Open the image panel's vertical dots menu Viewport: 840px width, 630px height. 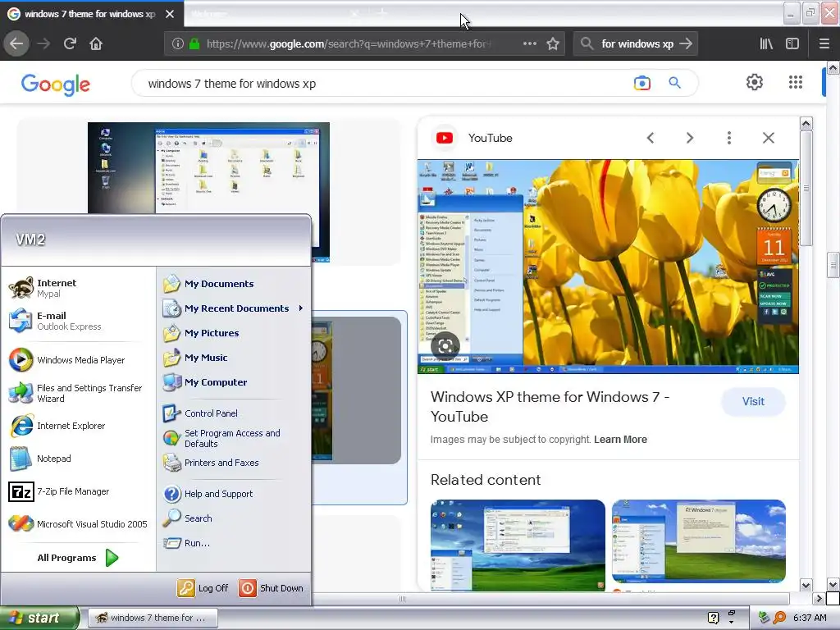[x=728, y=138]
